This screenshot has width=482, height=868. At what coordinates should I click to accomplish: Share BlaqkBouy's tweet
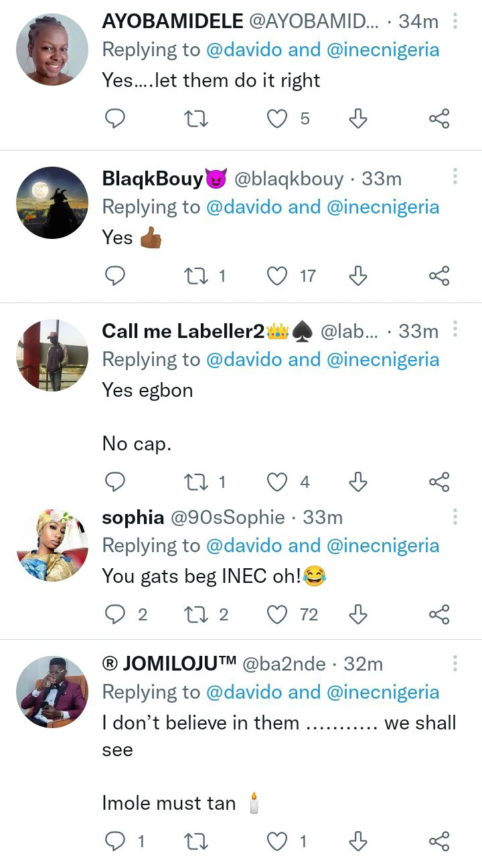point(438,276)
